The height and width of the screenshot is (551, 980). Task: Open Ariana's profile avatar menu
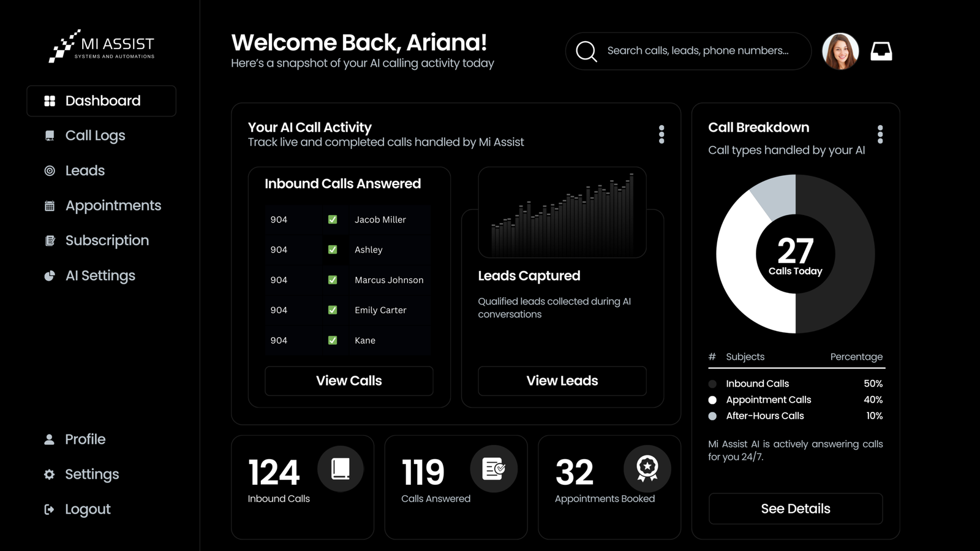(840, 51)
